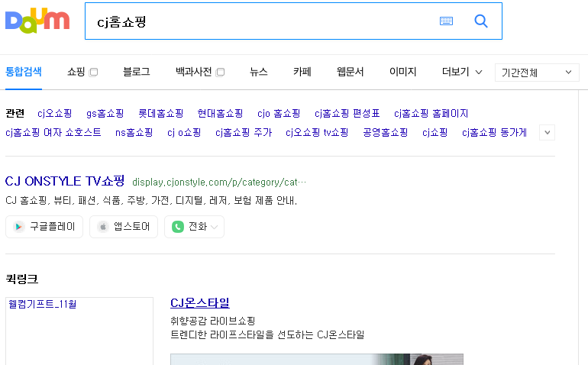Click the Daum logo
Image resolution: width=588 pixels, height=365 pixels.
click(37, 21)
